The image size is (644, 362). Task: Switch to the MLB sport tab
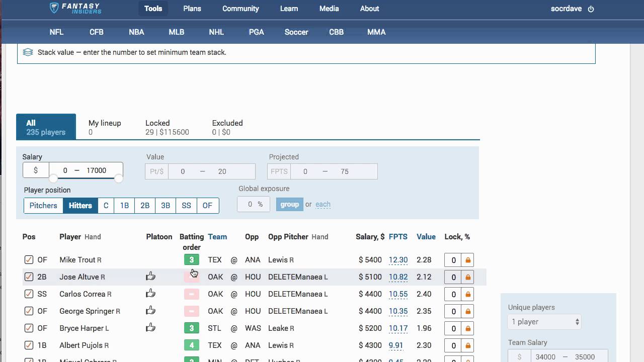coord(177,32)
